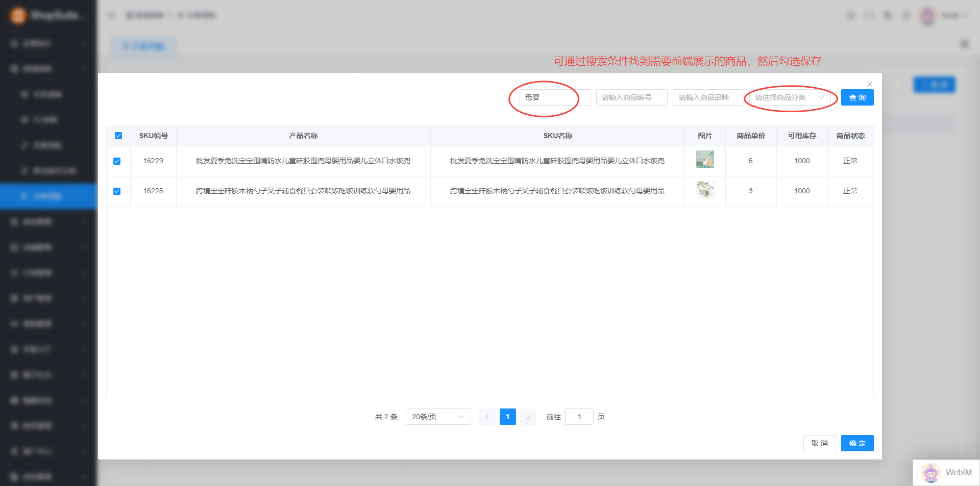
Task: Click the user avatar in the top bar
Action: [927, 16]
